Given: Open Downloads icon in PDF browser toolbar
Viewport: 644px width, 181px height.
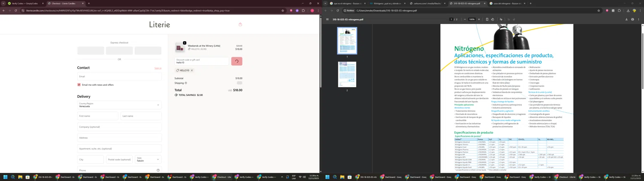Looking at the screenshot, I should [x=628, y=11].
